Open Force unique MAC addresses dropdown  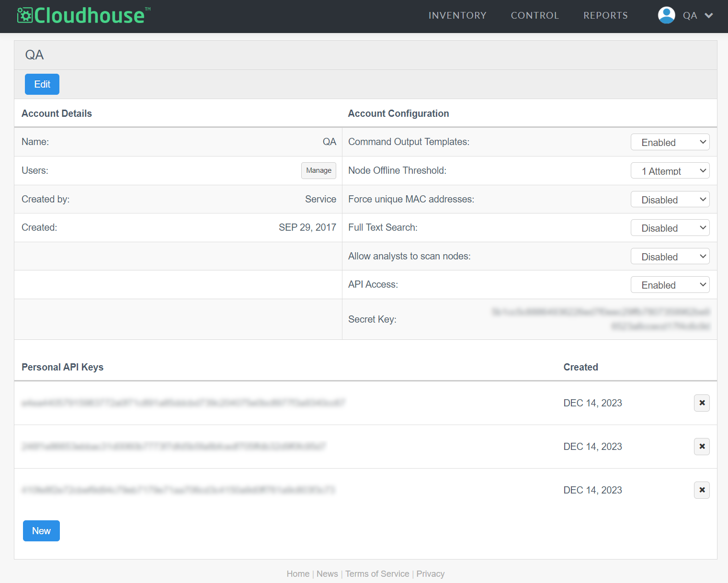[670, 200]
